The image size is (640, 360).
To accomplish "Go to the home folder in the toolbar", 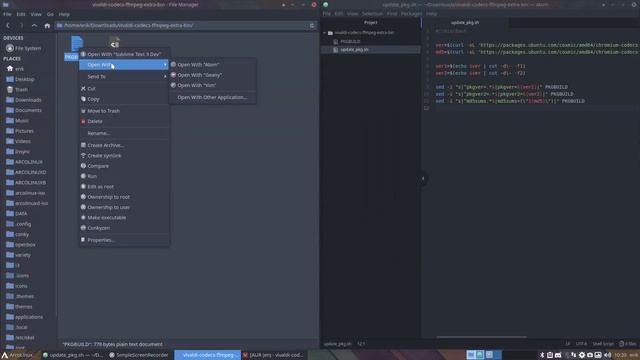I will [x=47, y=25].
